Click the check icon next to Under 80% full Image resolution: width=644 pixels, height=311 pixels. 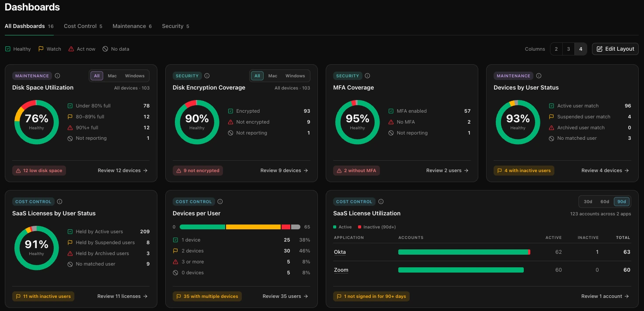70,106
